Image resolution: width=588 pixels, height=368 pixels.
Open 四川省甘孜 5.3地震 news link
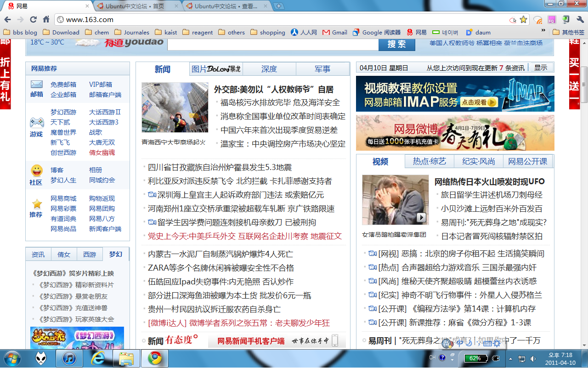220,167
